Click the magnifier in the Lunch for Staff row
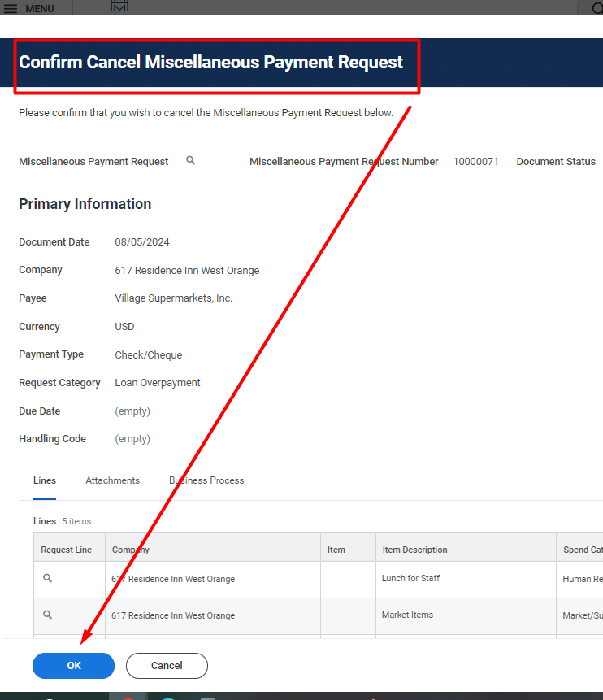The image size is (603, 700). click(x=47, y=578)
